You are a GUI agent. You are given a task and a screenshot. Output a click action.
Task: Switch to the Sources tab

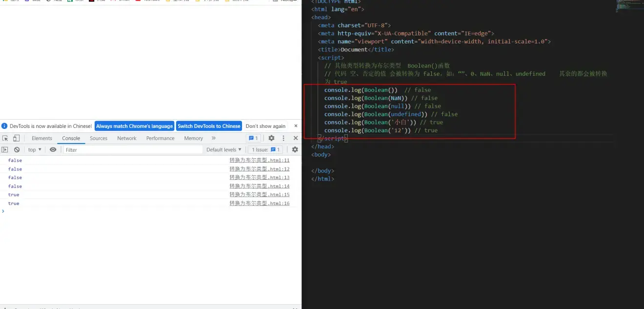99,138
